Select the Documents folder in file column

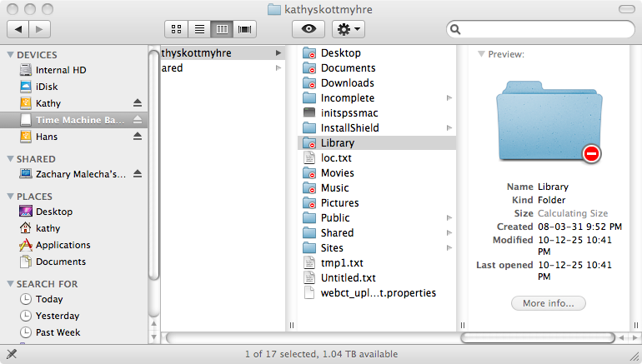377,68
